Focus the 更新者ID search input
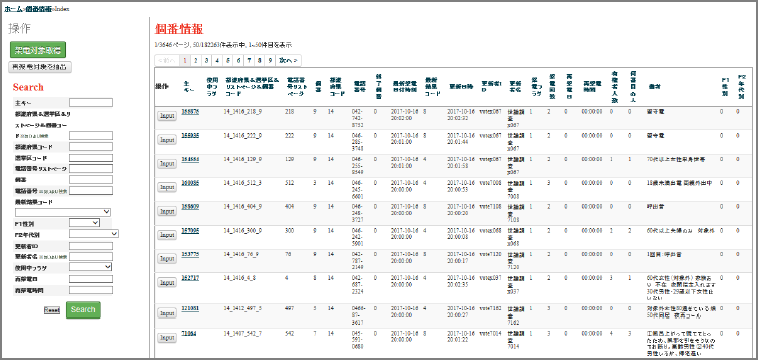The width and height of the screenshot is (758, 360). (91, 245)
